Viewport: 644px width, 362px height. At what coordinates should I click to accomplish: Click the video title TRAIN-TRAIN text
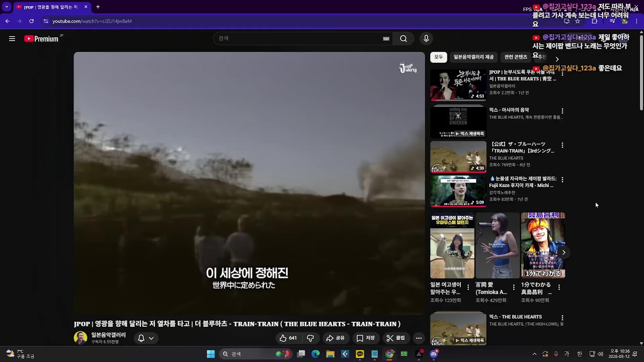(x=237, y=324)
